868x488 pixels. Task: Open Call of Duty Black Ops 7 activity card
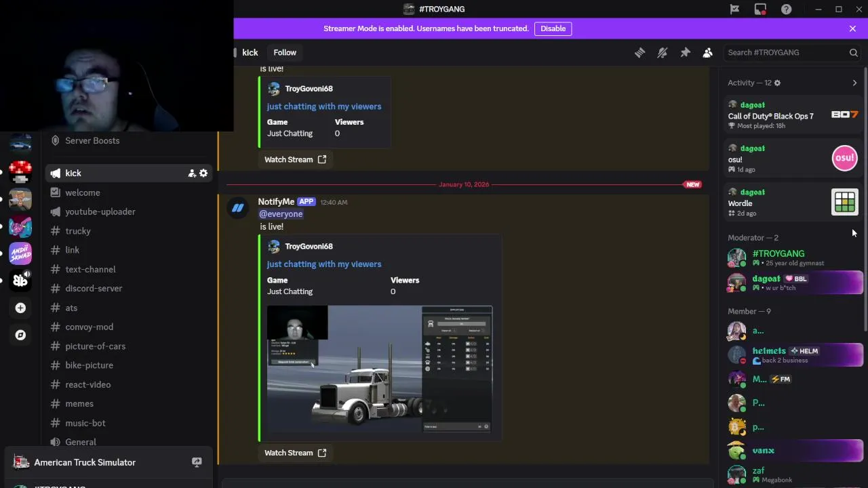click(x=793, y=115)
